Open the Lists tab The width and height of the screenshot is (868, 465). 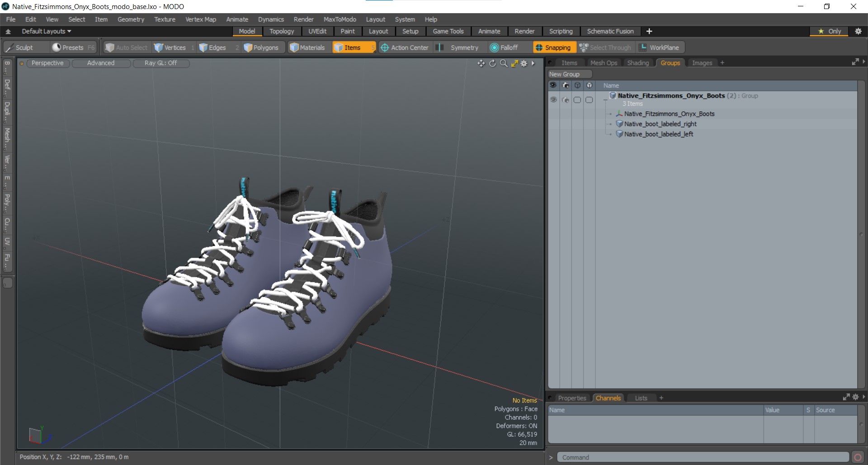[641, 398]
